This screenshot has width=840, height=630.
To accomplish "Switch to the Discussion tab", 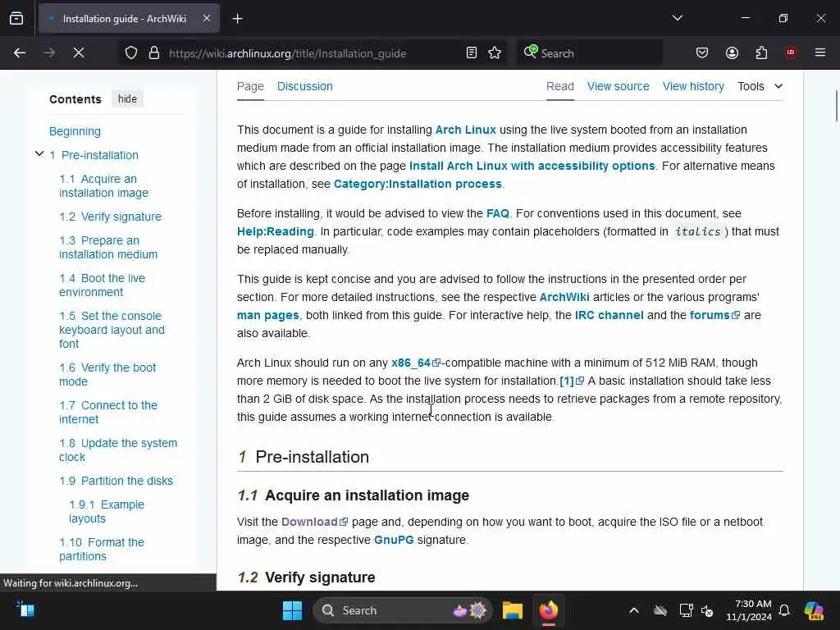I will point(305,86).
